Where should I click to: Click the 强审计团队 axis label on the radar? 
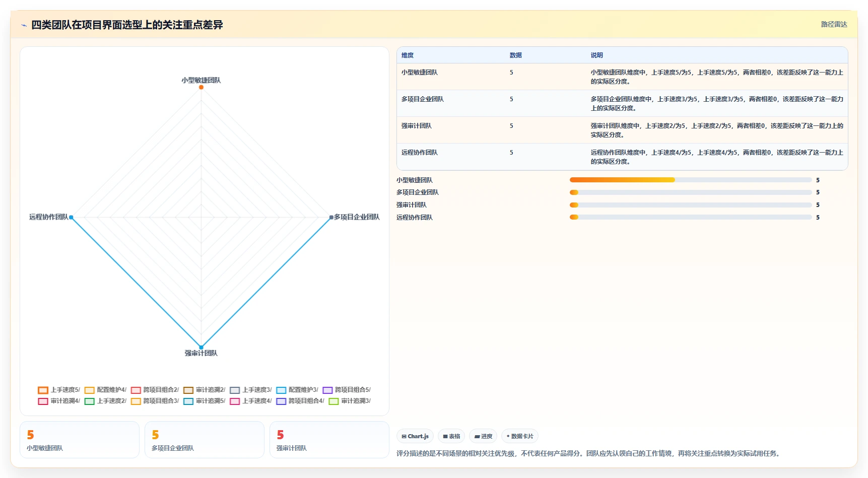201,353
